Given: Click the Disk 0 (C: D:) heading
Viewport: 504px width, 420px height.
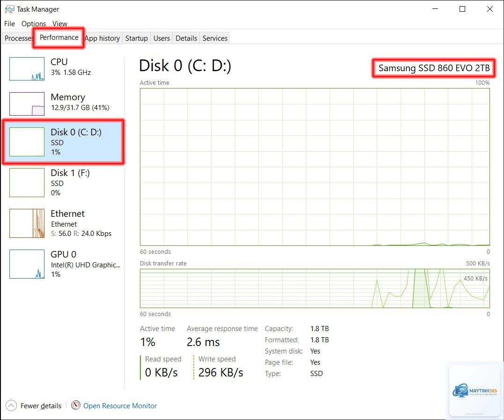Looking at the screenshot, I should pyautogui.click(x=185, y=66).
